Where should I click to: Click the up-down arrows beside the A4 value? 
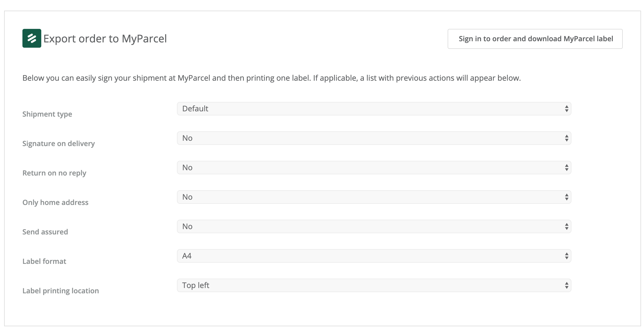tap(566, 256)
